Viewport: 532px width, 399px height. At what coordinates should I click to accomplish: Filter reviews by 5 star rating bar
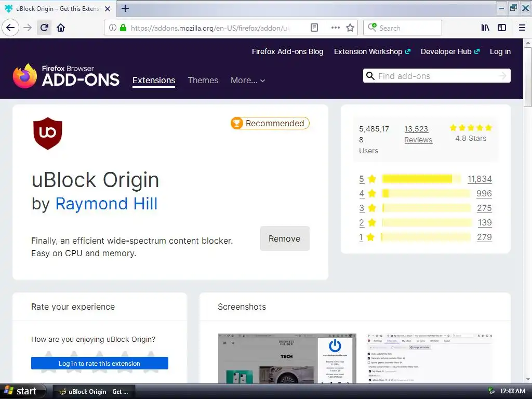421,179
